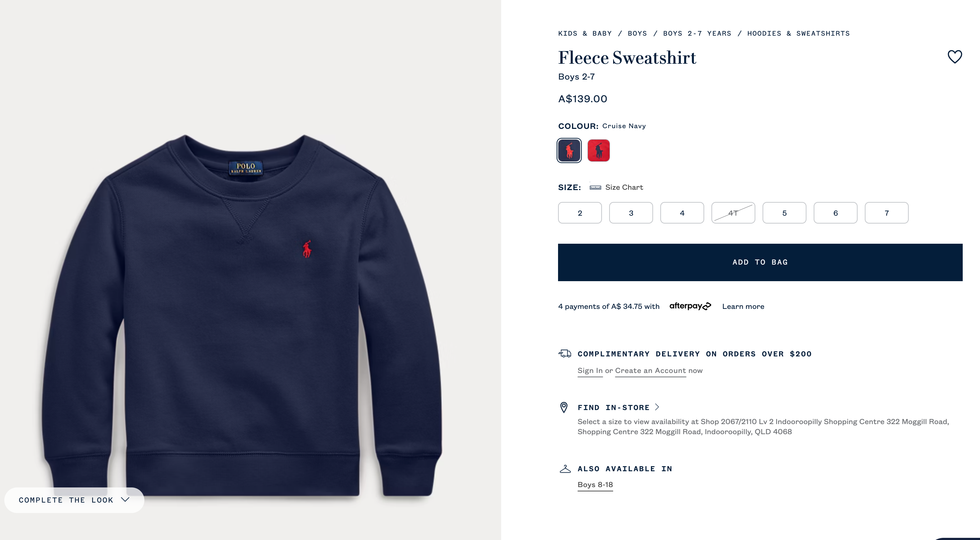The width and height of the screenshot is (980, 540).
Task: Click the Find In-Store arrow chevron
Action: (657, 407)
